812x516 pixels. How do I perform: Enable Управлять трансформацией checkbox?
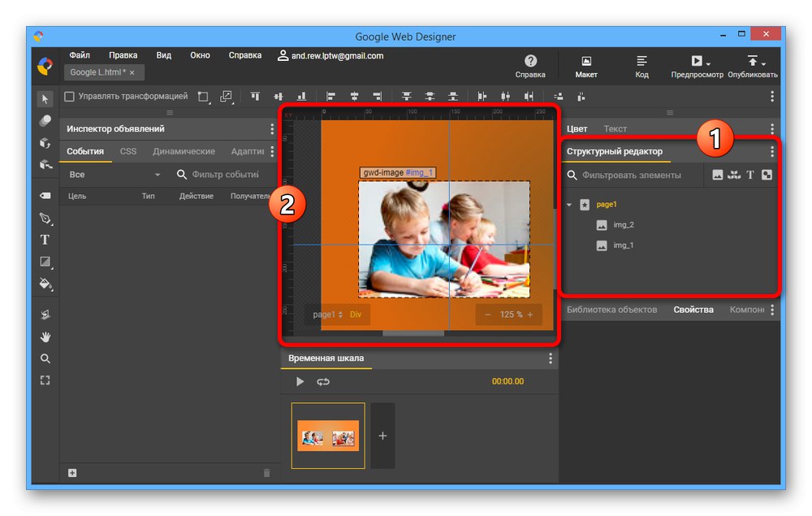70,97
